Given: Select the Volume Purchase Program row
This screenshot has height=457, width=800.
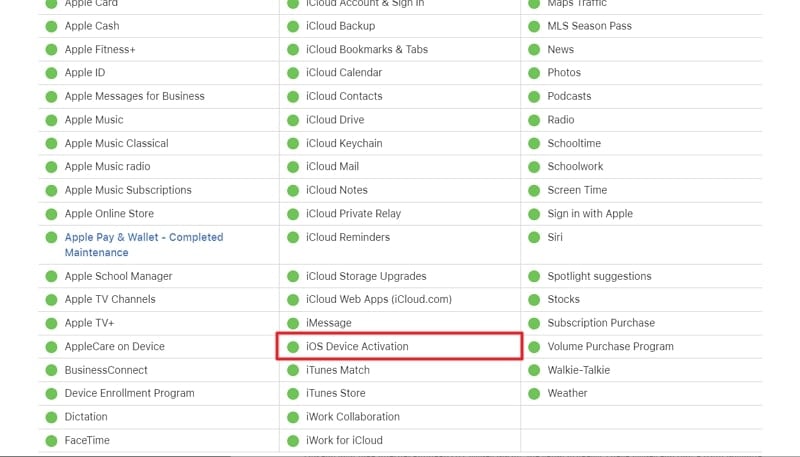Looking at the screenshot, I should 610,347.
